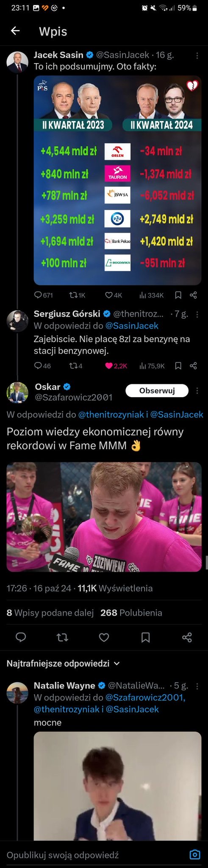Follow Oskar with the Obserwuj button
The image size is (208, 868).
pyautogui.click(x=157, y=391)
